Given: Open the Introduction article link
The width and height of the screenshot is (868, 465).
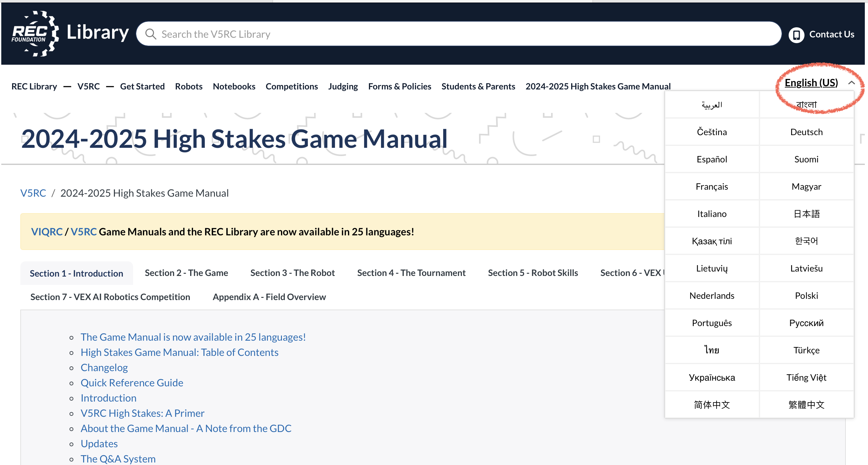Looking at the screenshot, I should point(109,398).
